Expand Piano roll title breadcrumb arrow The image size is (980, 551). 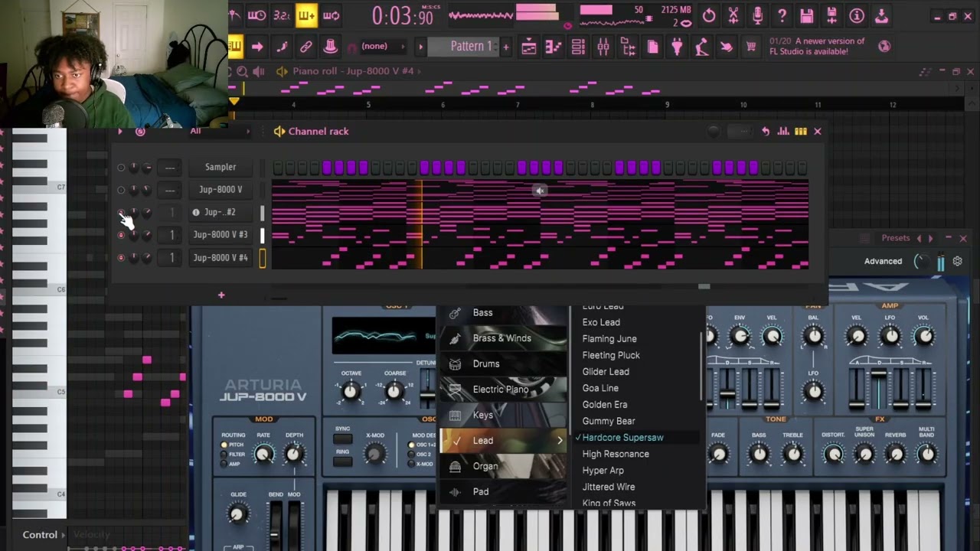(x=420, y=71)
